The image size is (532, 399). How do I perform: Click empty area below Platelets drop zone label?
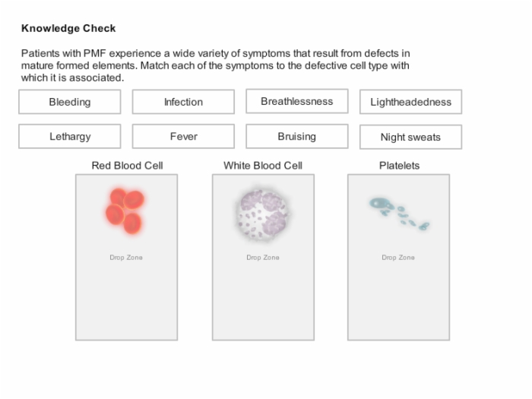pos(398,300)
